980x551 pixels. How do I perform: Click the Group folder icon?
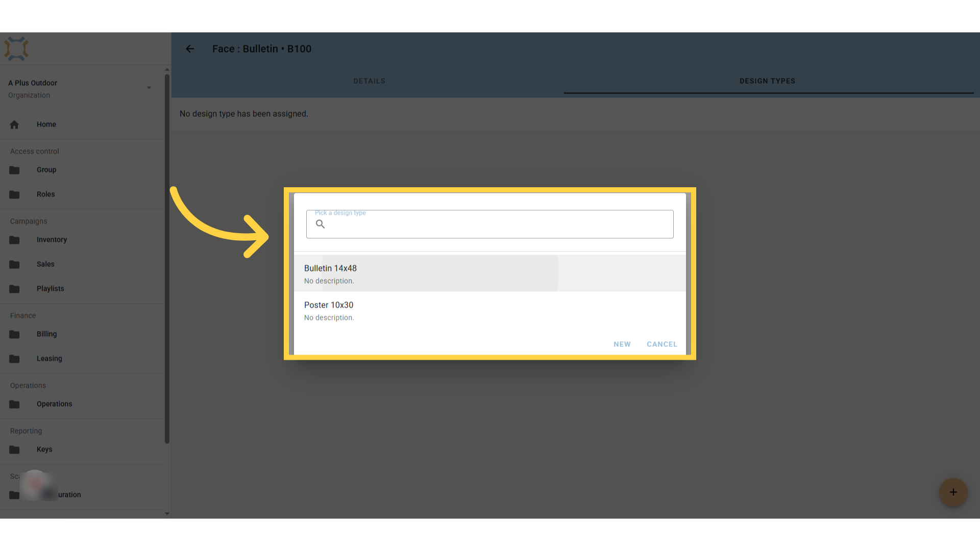point(14,170)
